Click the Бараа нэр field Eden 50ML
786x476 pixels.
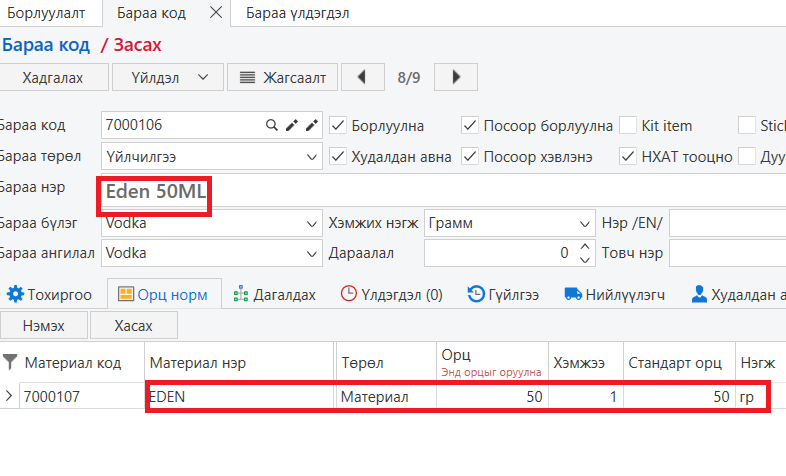point(443,191)
